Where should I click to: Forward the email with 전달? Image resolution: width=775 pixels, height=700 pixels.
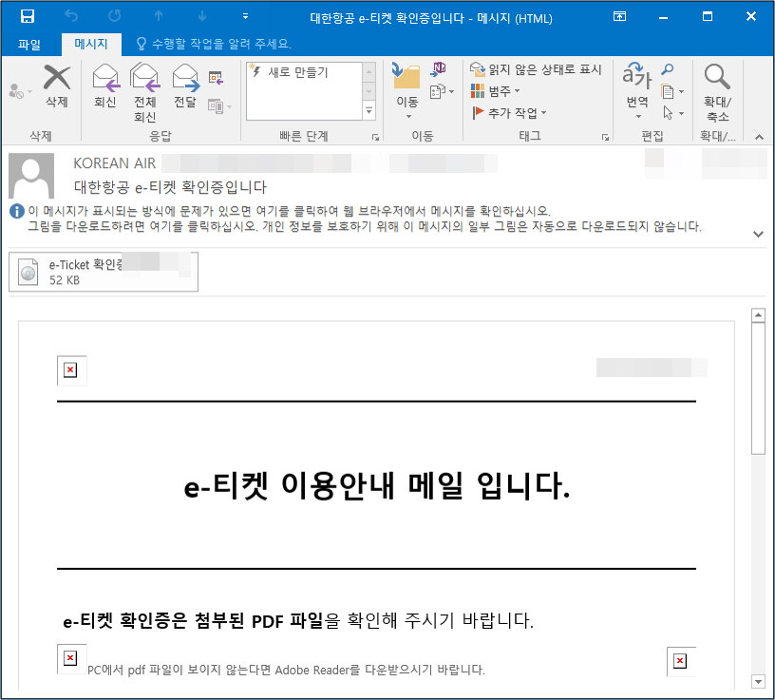click(x=185, y=86)
